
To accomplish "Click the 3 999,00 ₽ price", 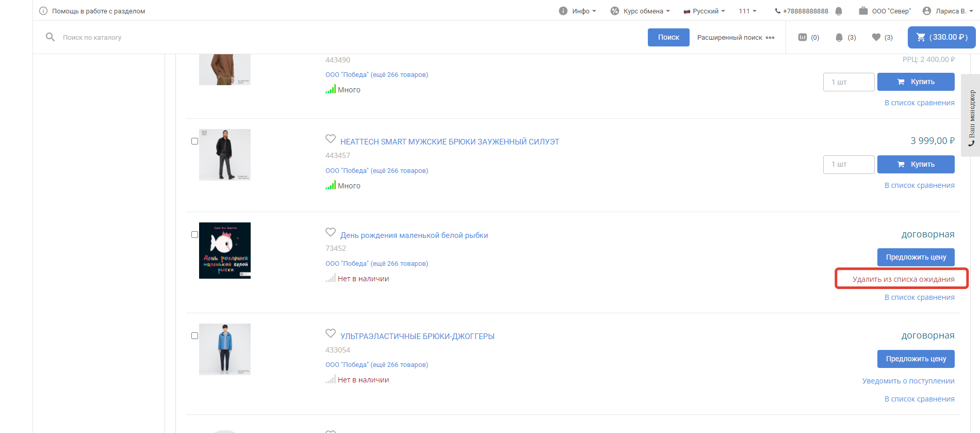I will [933, 140].
